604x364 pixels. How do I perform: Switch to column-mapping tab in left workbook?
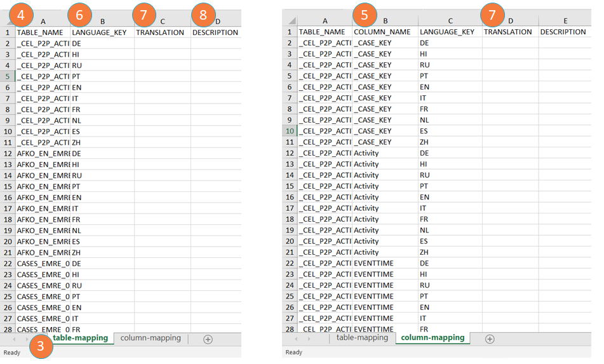click(x=150, y=338)
